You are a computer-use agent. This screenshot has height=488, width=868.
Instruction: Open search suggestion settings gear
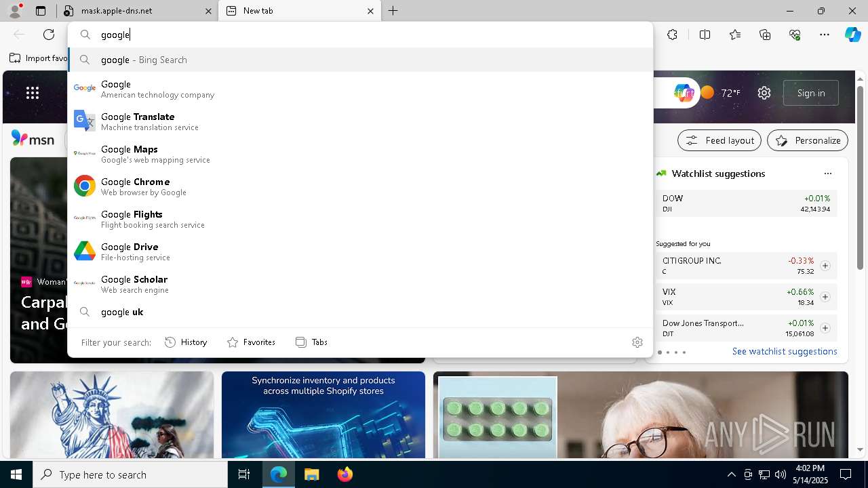tap(637, 342)
